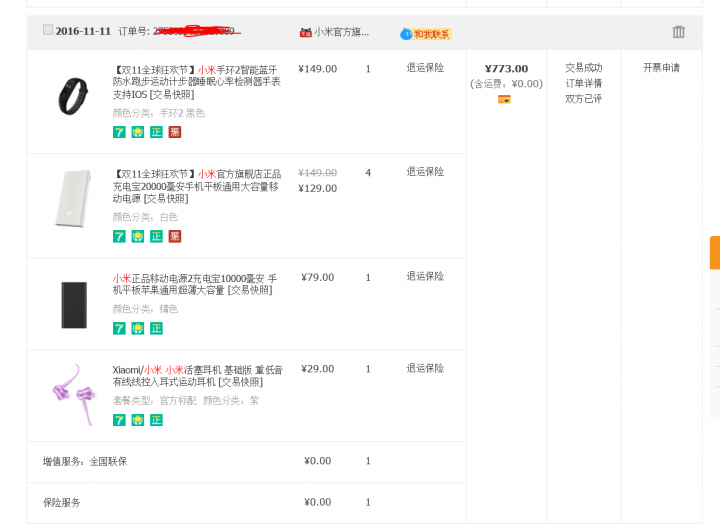Click the 正 icon under the earphones
The height and width of the screenshot is (530, 720).
click(x=156, y=420)
